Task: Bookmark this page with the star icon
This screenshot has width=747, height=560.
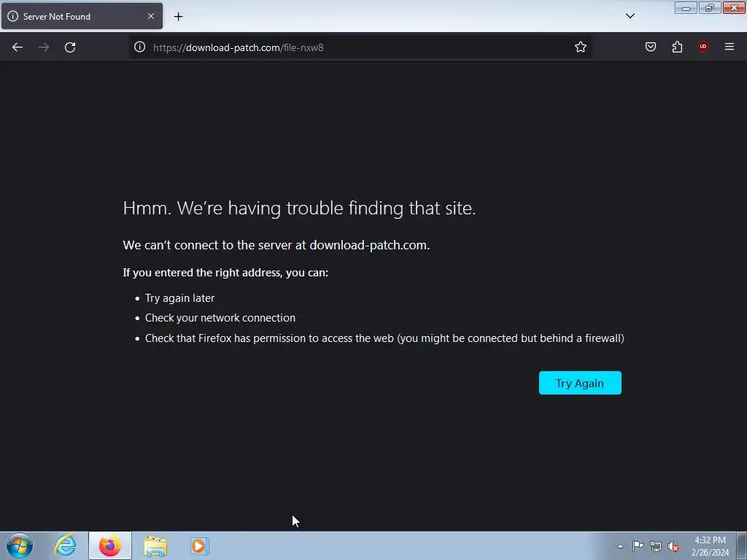Action: pyautogui.click(x=580, y=47)
